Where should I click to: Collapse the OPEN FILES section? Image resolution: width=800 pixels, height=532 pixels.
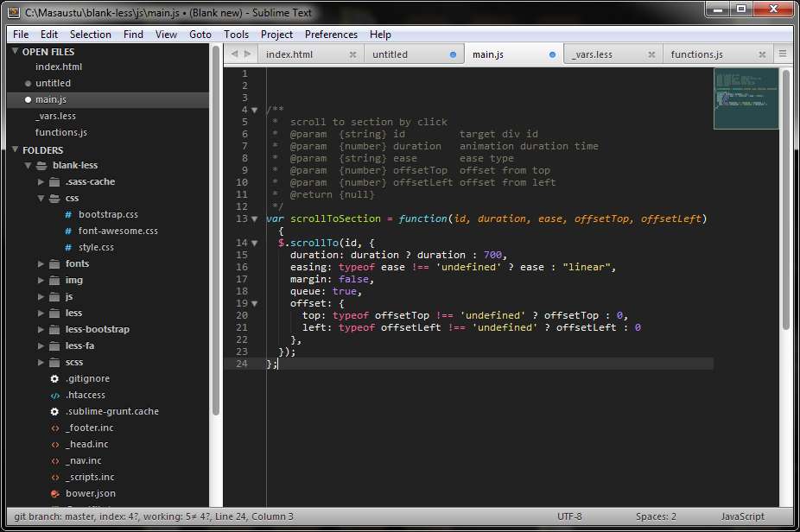[15, 51]
